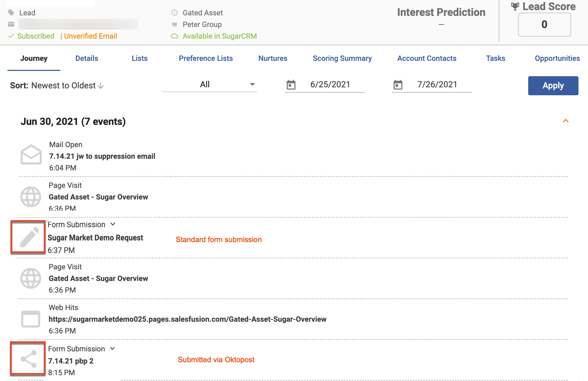The width and height of the screenshot is (588, 381).
Task: Collapse the Jun 30, 2021 events group
Action: (566, 121)
